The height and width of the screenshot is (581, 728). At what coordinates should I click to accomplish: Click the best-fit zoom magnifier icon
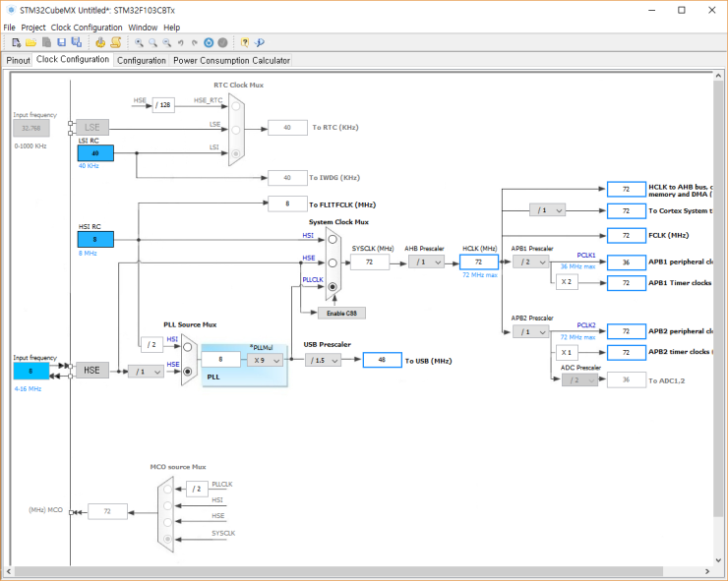(x=152, y=42)
